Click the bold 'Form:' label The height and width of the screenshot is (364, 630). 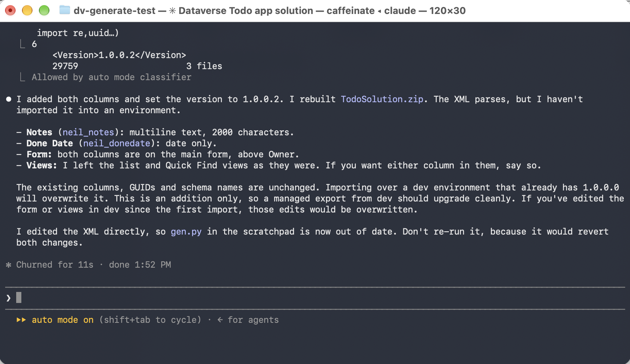pyautogui.click(x=39, y=154)
